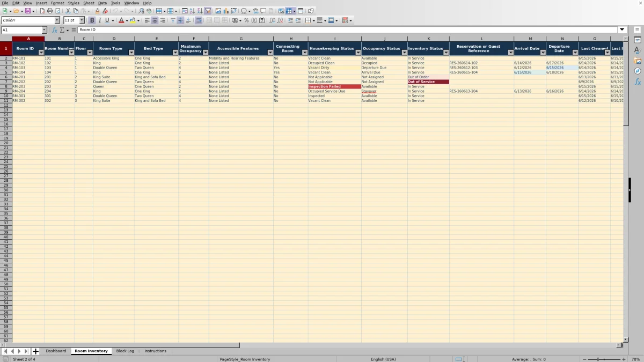Toggle the AutoFilter funnel icon
Screen dimensions: 644x362
208,11
